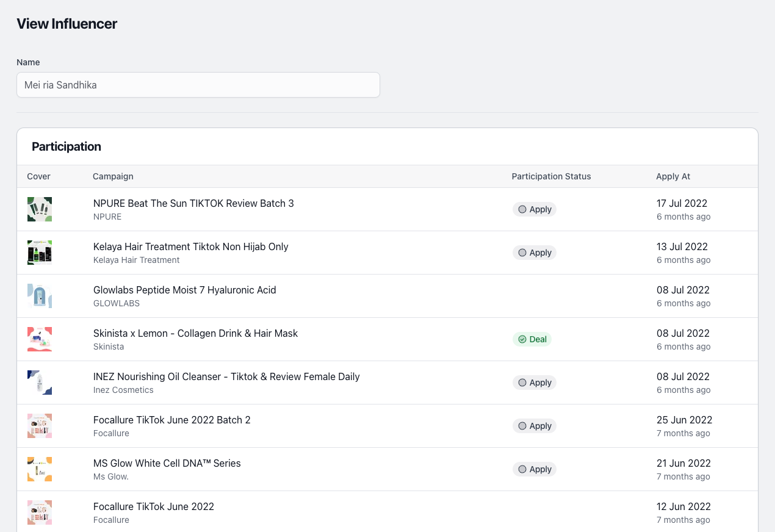Click the Skinista brand subtitle
Image resolution: width=775 pixels, height=532 pixels.
click(109, 347)
